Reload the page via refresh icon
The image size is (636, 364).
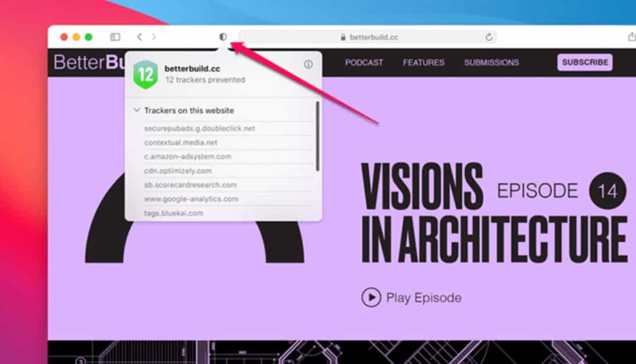click(x=488, y=37)
